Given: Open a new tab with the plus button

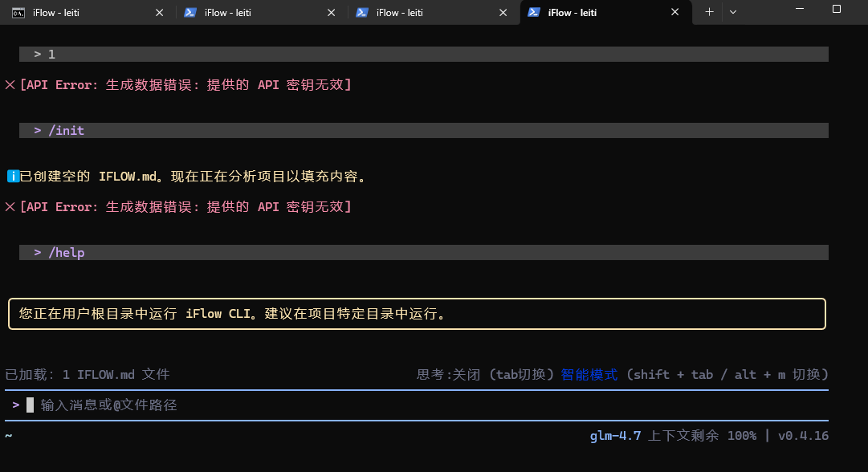Looking at the screenshot, I should point(709,12).
